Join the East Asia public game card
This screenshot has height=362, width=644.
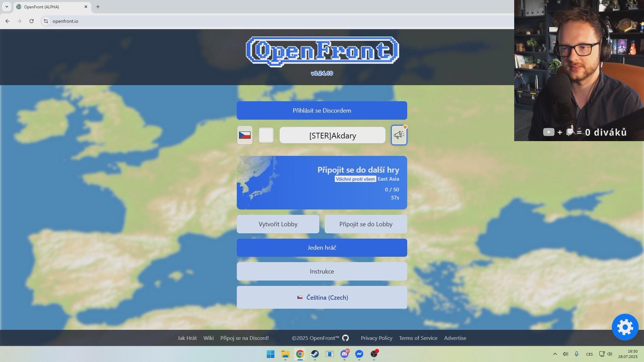322,183
